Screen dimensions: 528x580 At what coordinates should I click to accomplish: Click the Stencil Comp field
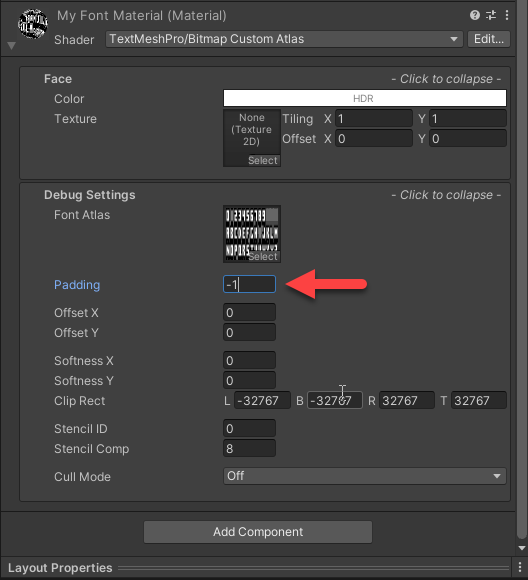tap(249, 448)
